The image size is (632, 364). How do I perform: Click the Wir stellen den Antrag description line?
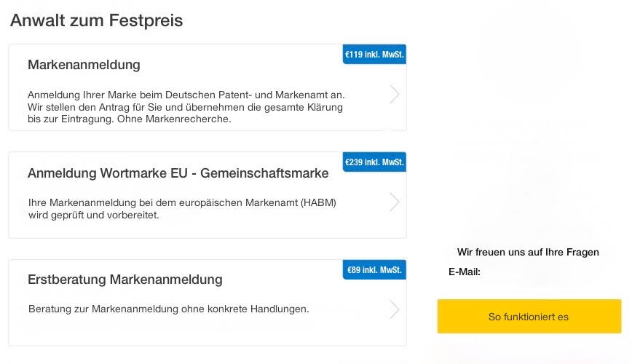pos(185,107)
